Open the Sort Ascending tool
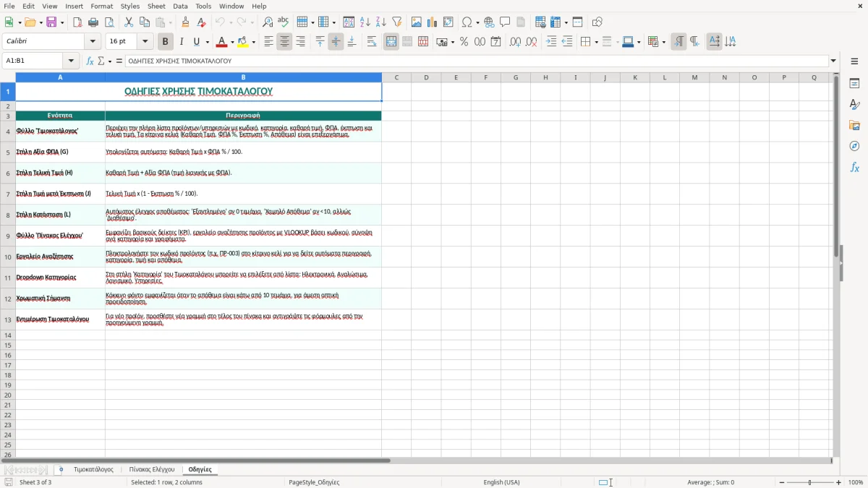868x488 pixels. tap(365, 22)
